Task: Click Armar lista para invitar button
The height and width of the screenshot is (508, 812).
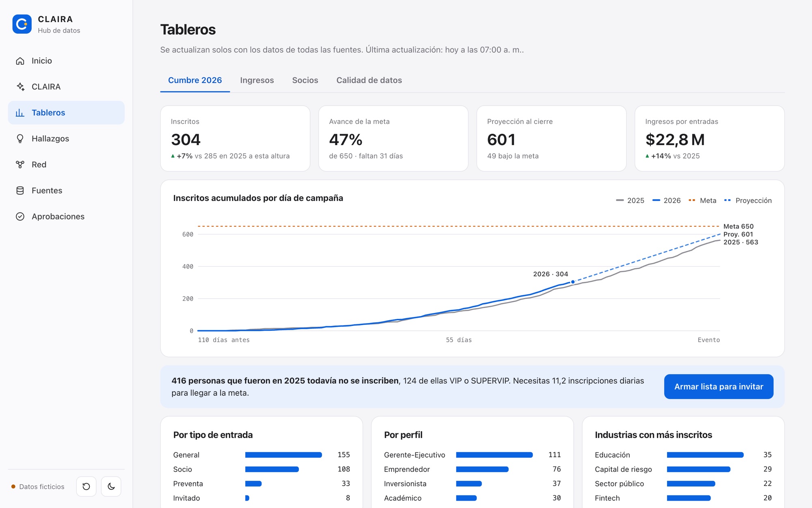Action: click(719, 386)
